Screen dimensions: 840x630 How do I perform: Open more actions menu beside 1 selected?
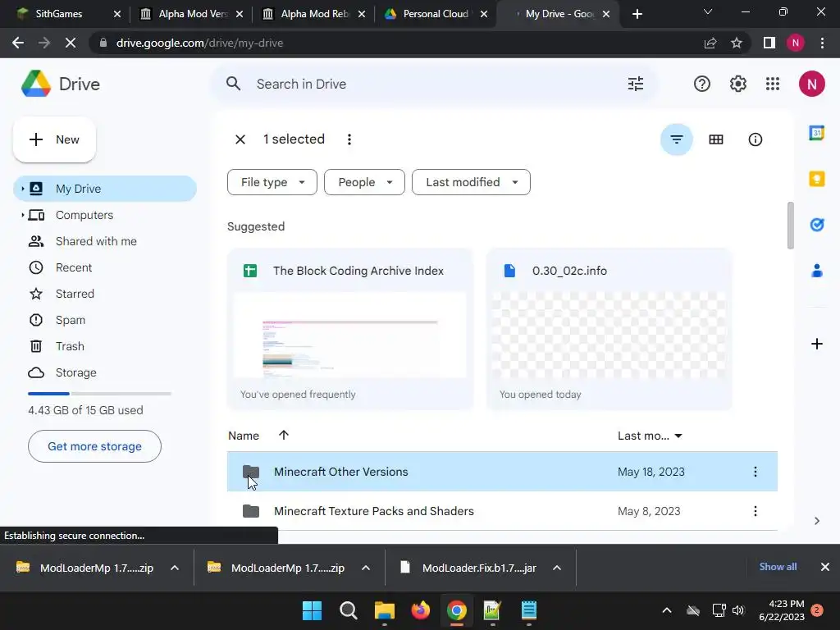pyautogui.click(x=349, y=139)
